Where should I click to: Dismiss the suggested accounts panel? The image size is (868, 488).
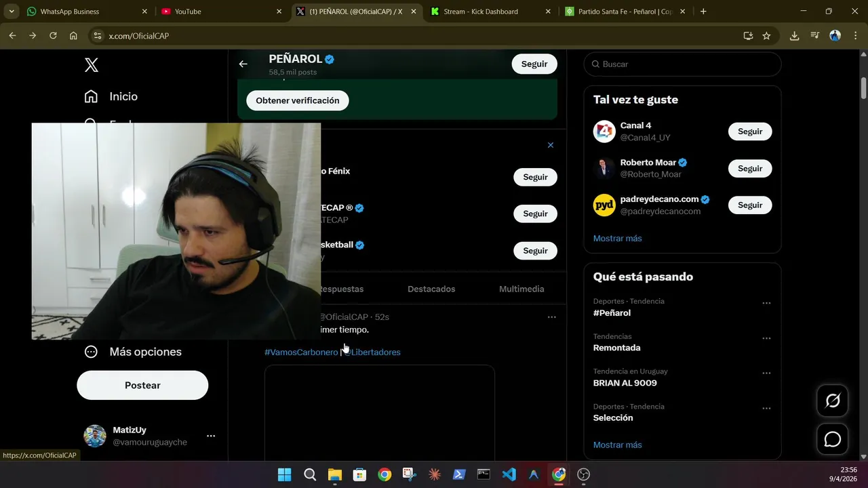pos(551,145)
